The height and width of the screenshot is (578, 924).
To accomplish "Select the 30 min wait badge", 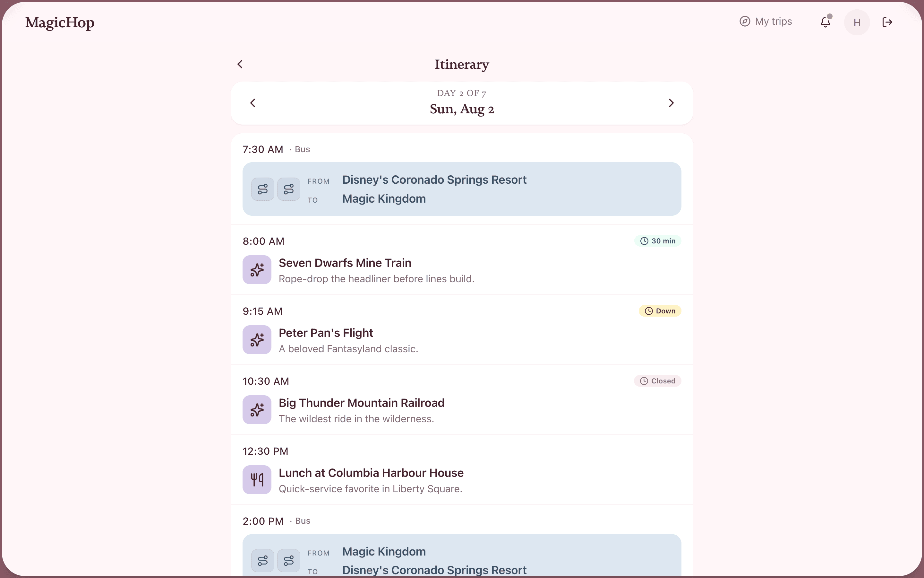I will point(658,241).
